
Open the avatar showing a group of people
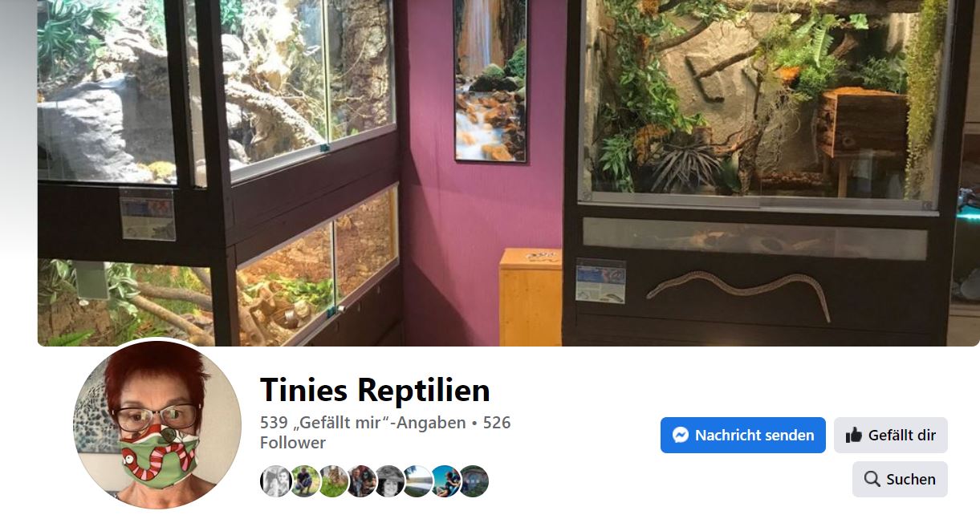point(361,481)
